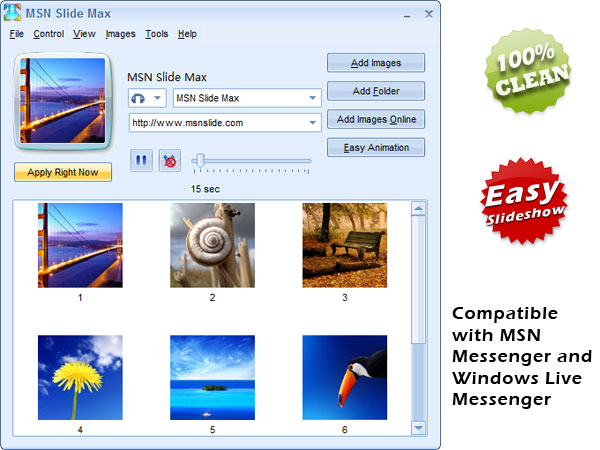
Task: Click the "MSN Slide Max" heading above the fields
Action: tap(167, 77)
